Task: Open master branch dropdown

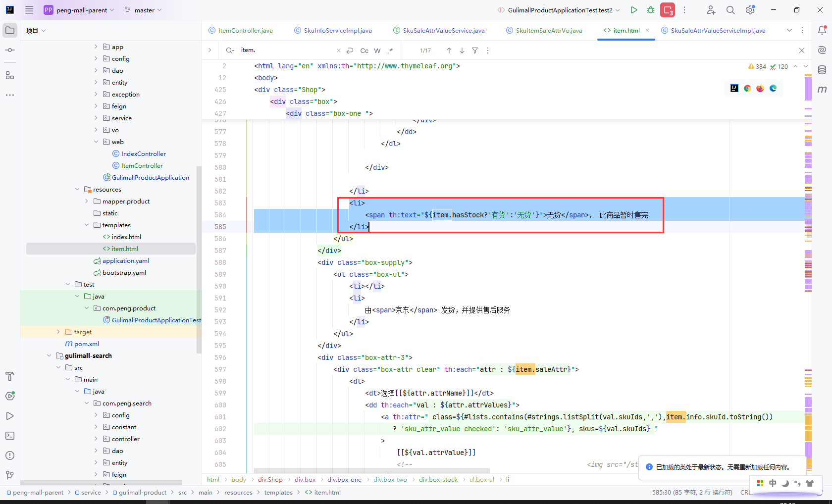Action: point(143,10)
